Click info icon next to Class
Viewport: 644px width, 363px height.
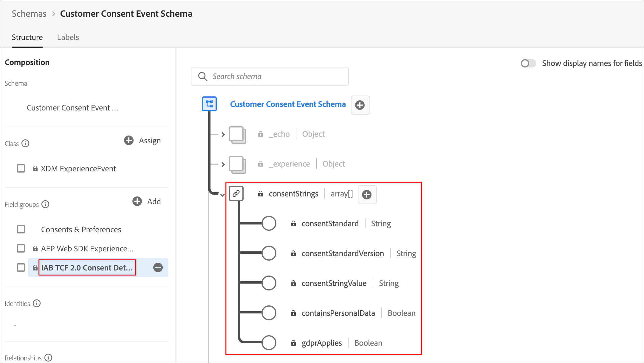(26, 144)
